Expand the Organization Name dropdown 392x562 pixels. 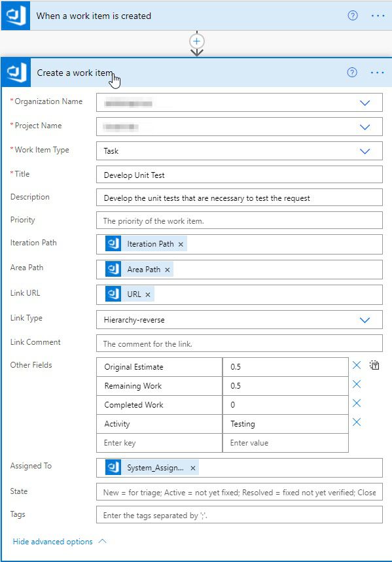[x=365, y=103]
